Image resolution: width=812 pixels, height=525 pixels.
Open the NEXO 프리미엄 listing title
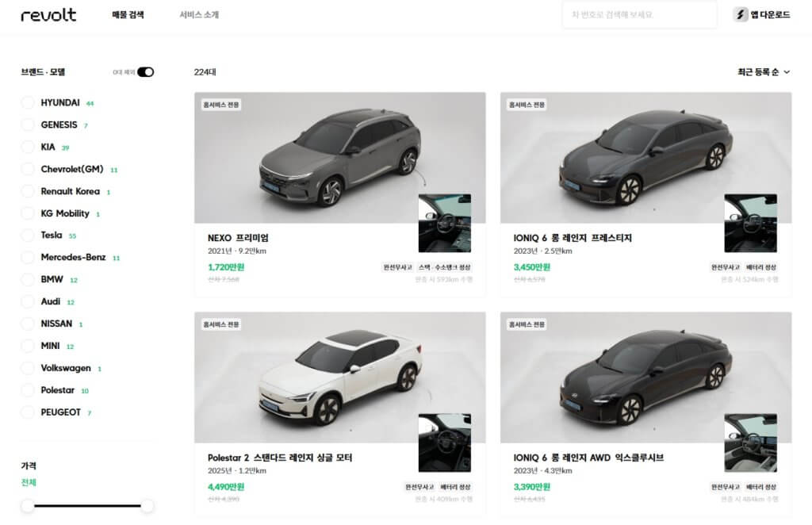click(x=239, y=238)
